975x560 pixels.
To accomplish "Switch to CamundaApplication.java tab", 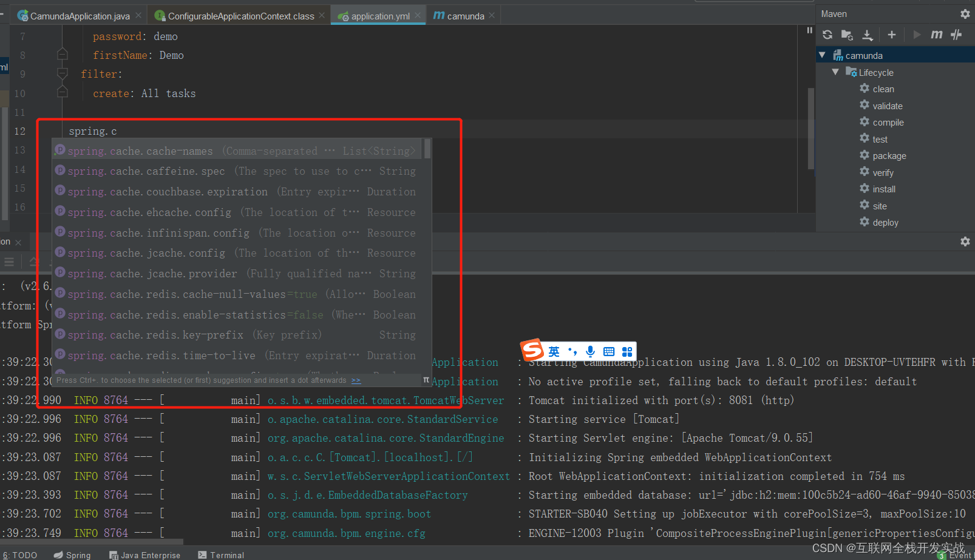I will [x=80, y=16].
